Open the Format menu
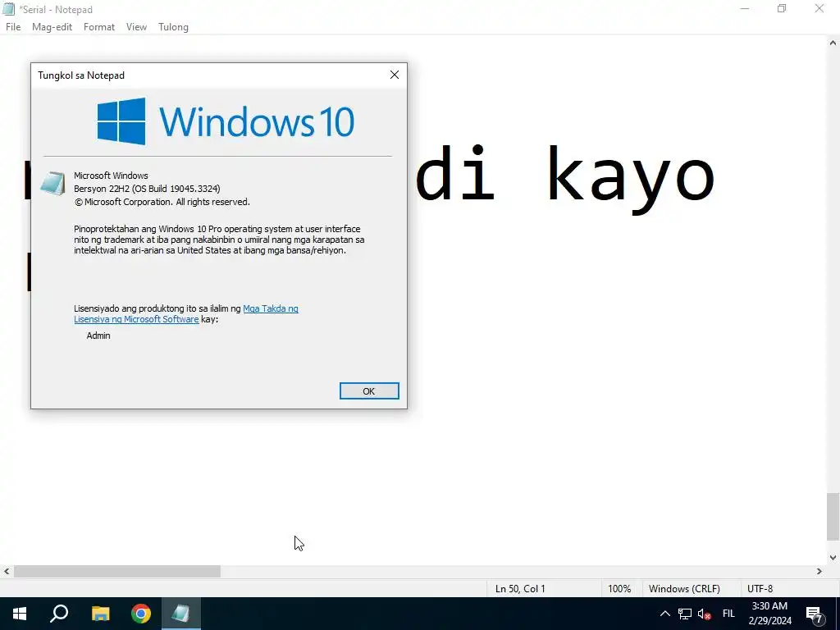The image size is (840, 630). [99, 27]
